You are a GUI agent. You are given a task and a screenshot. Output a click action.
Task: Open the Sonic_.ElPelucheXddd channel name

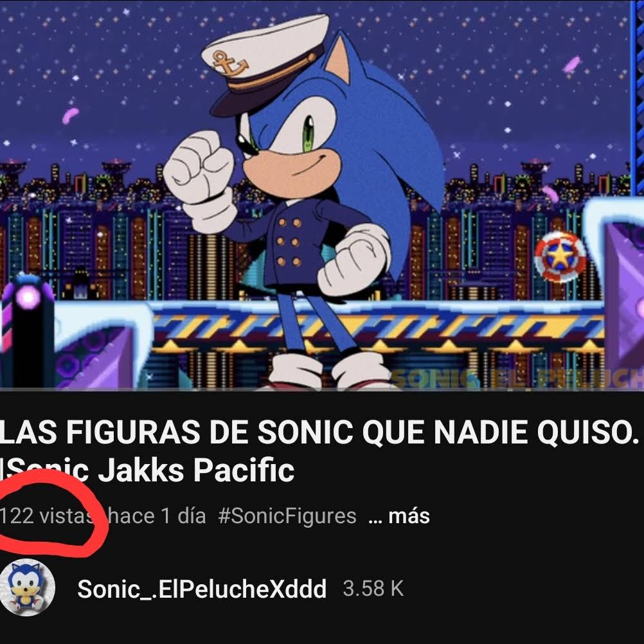(x=202, y=589)
